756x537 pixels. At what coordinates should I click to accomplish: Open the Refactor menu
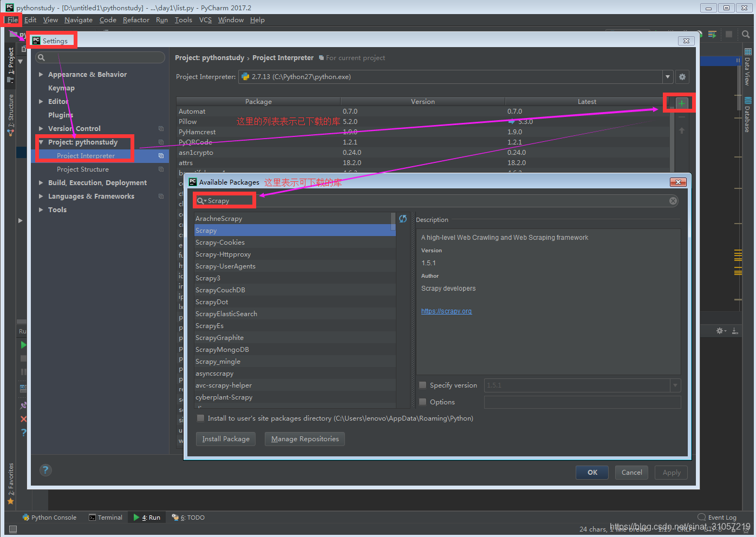point(136,20)
